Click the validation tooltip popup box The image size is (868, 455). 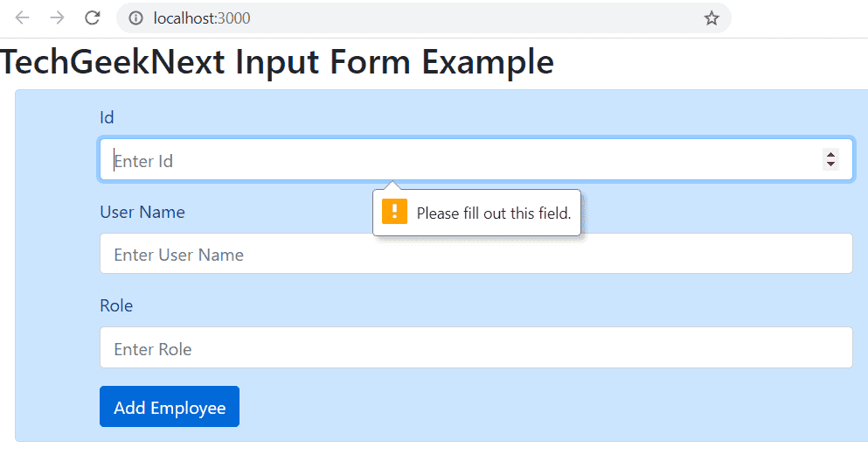[x=476, y=213]
